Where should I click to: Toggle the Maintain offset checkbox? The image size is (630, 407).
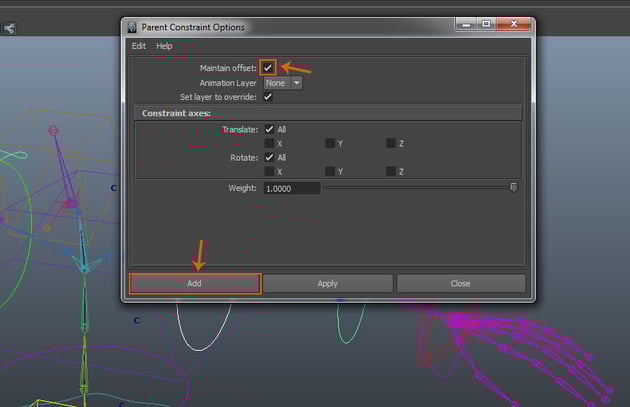point(268,67)
